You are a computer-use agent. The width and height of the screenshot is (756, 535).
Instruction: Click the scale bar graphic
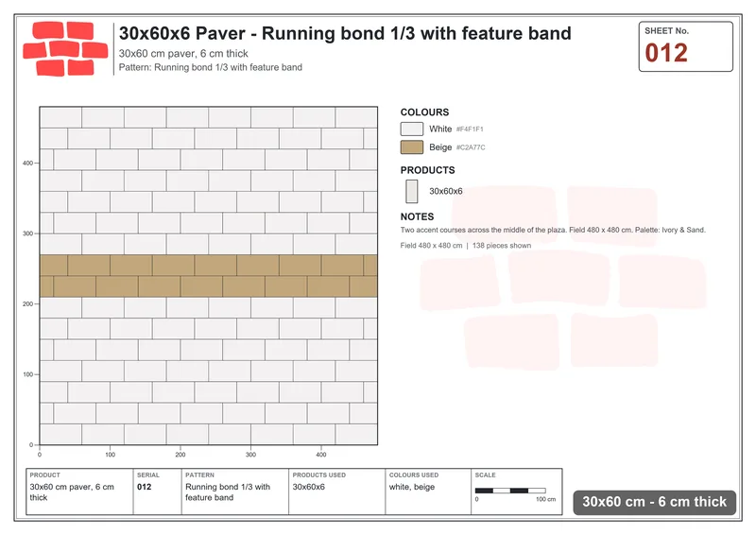510,491
